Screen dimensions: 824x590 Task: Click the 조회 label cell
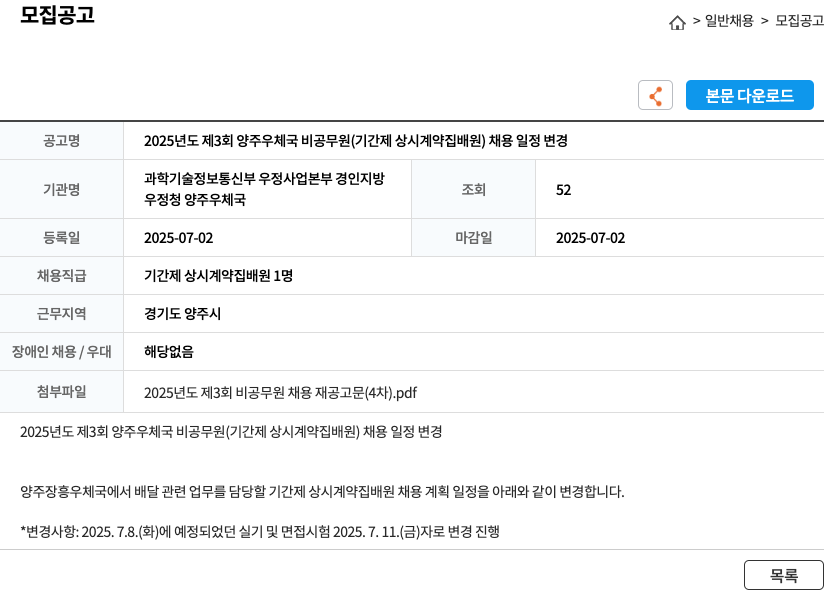click(473, 189)
